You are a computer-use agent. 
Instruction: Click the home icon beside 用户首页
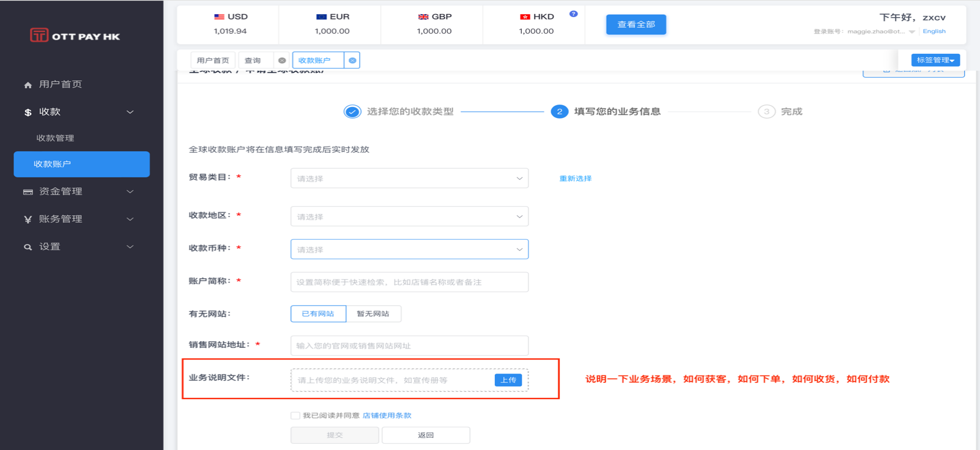pyautogui.click(x=28, y=85)
